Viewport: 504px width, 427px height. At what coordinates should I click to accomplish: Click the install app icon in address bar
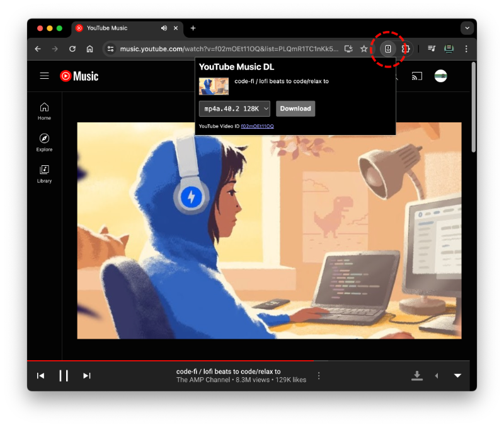(x=348, y=49)
